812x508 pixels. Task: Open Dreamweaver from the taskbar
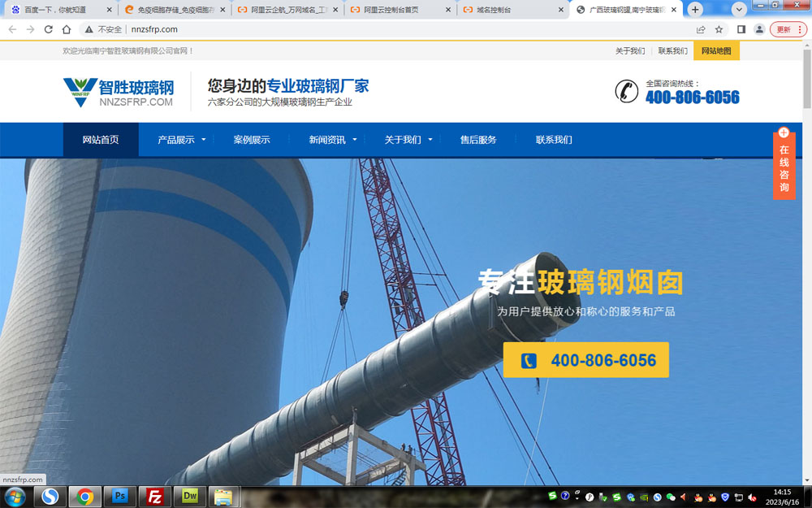[x=189, y=496]
